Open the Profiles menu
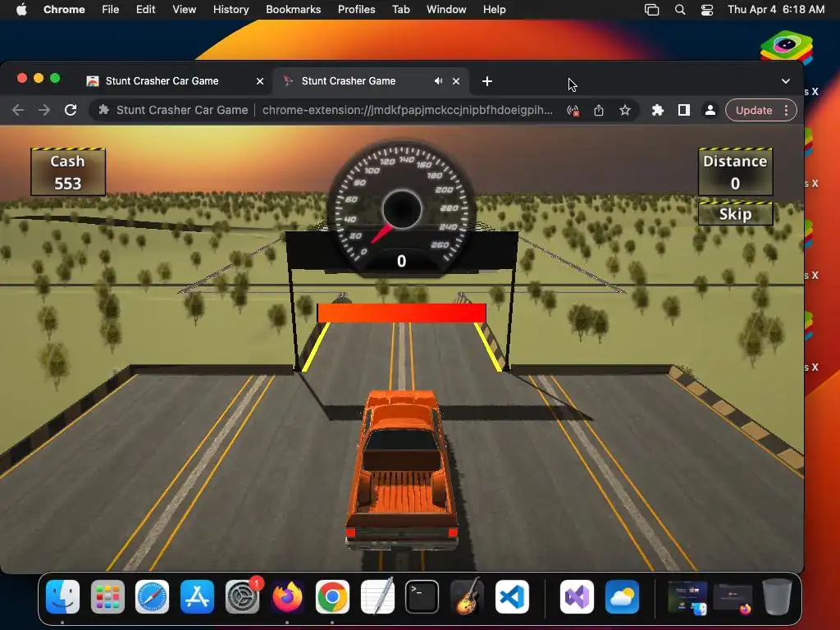 point(356,10)
